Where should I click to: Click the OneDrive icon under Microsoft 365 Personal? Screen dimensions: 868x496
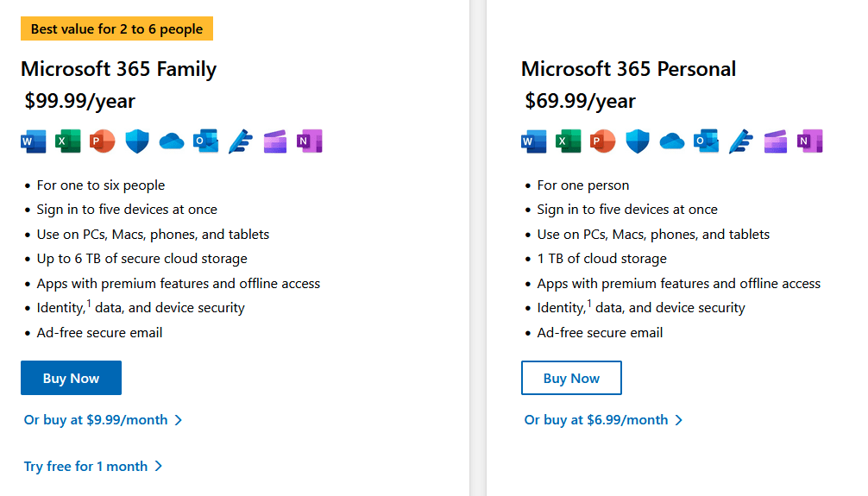(672, 141)
